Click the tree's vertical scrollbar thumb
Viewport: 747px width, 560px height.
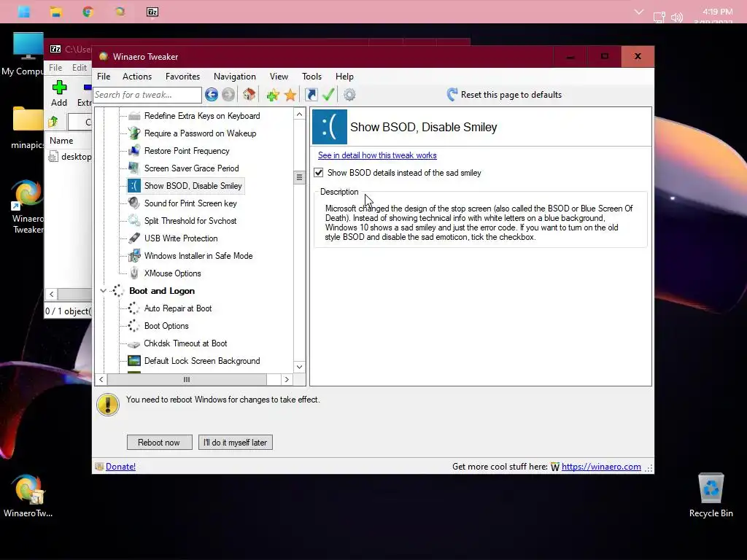pos(299,177)
